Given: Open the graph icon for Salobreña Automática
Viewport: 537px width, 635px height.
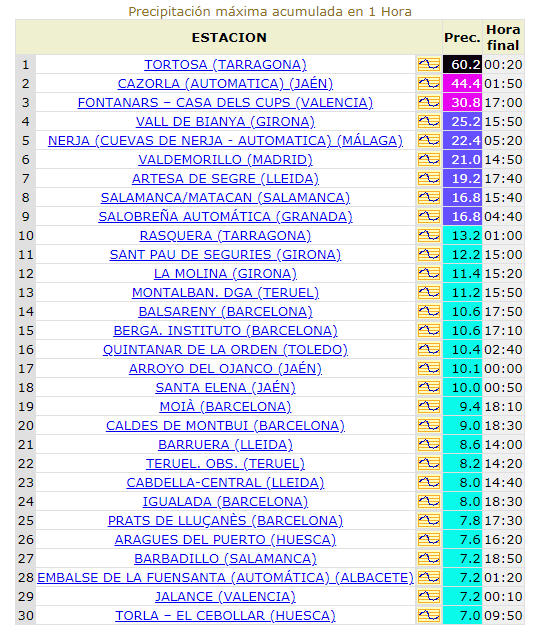Looking at the screenshot, I should click(428, 217).
